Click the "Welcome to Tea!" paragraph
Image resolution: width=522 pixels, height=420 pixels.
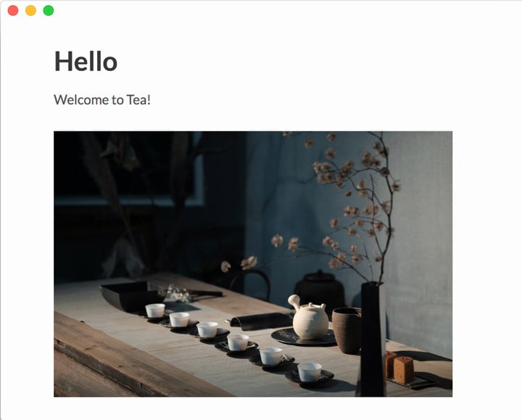click(102, 99)
